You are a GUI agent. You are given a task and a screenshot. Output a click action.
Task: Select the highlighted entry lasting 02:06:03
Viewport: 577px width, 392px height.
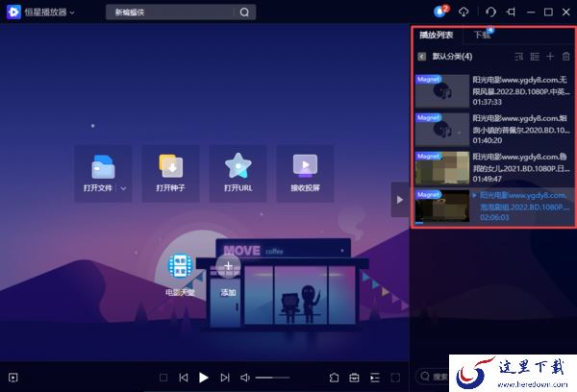click(493, 207)
